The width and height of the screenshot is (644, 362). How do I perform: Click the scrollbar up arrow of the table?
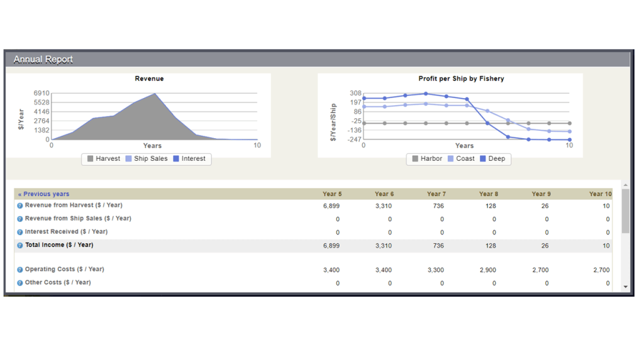(625, 185)
